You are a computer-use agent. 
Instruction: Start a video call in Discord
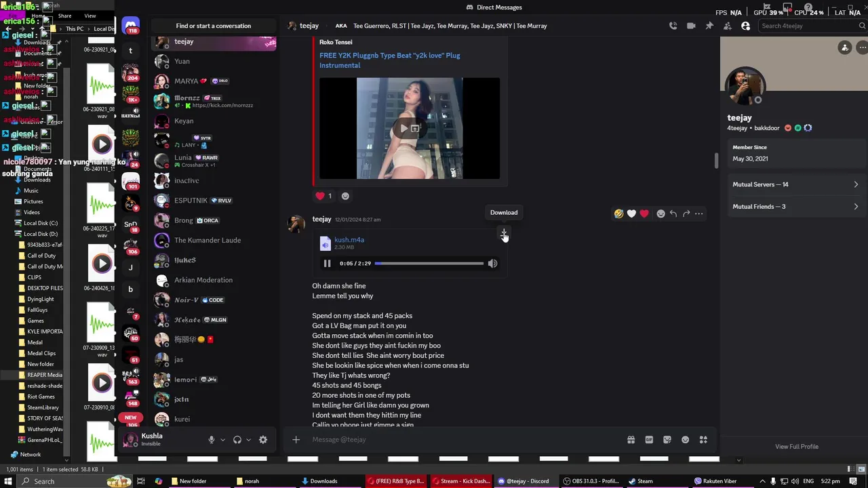[x=691, y=26]
